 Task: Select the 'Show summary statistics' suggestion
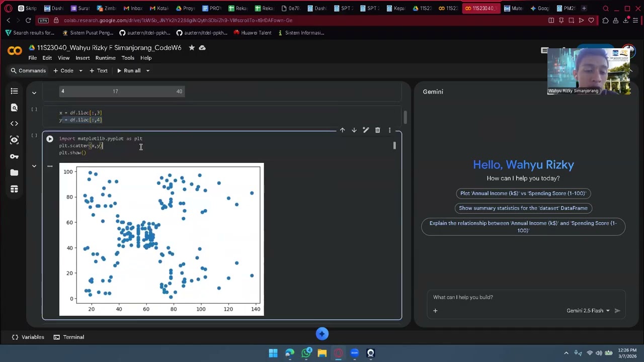click(523, 208)
